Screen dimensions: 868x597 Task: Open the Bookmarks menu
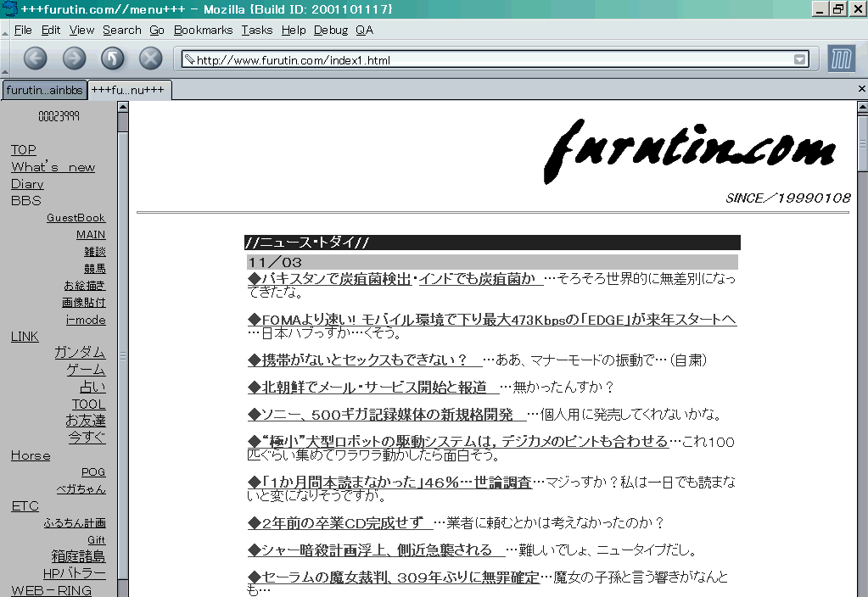tap(203, 30)
